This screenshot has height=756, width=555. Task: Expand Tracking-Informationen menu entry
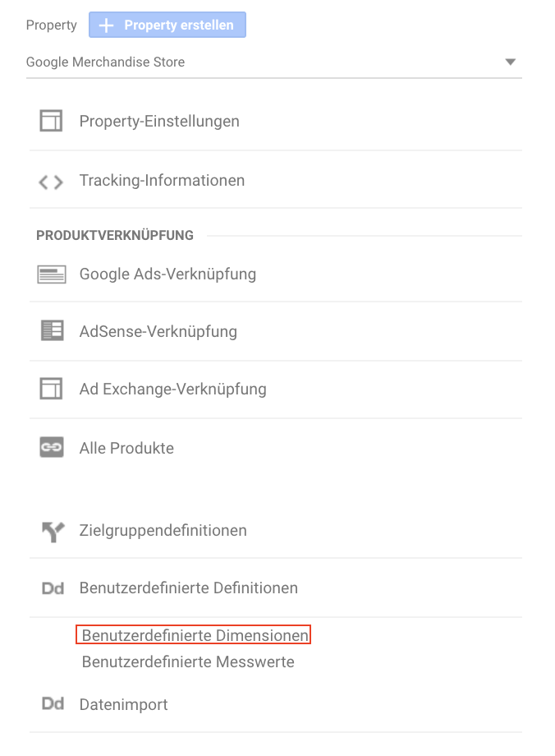[276, 180]
